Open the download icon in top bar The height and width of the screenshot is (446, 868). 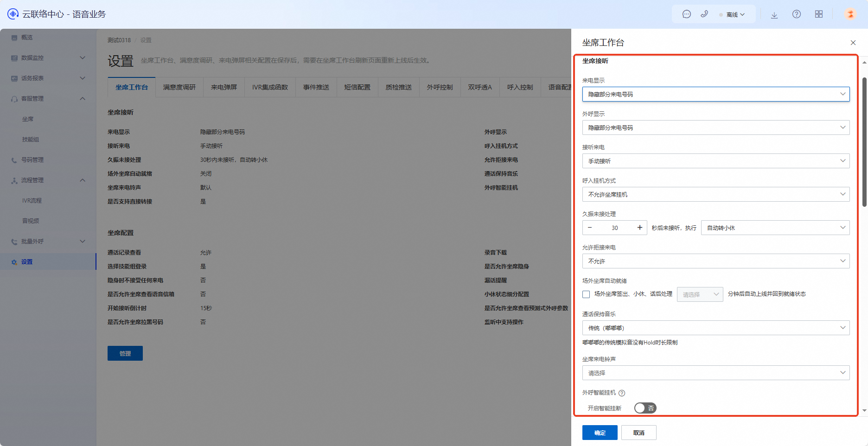point(774,14)
